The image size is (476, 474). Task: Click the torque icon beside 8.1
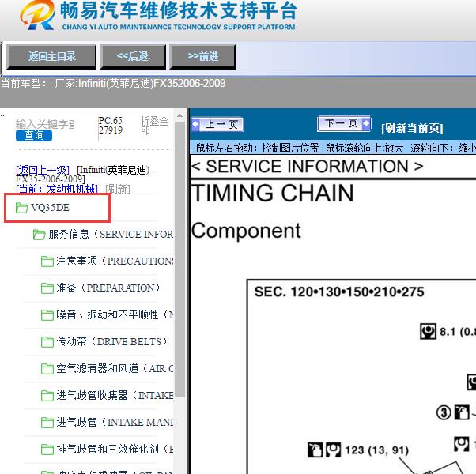[x=428, y=331]
